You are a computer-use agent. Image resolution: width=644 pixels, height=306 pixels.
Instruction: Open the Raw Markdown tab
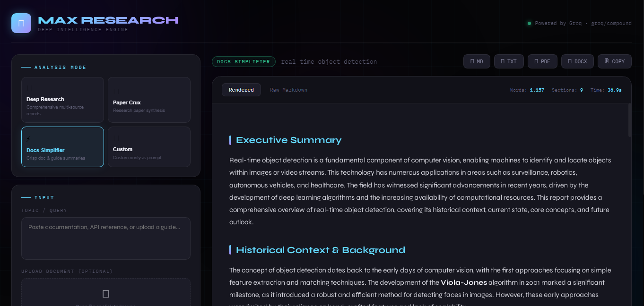pos(288,90)
